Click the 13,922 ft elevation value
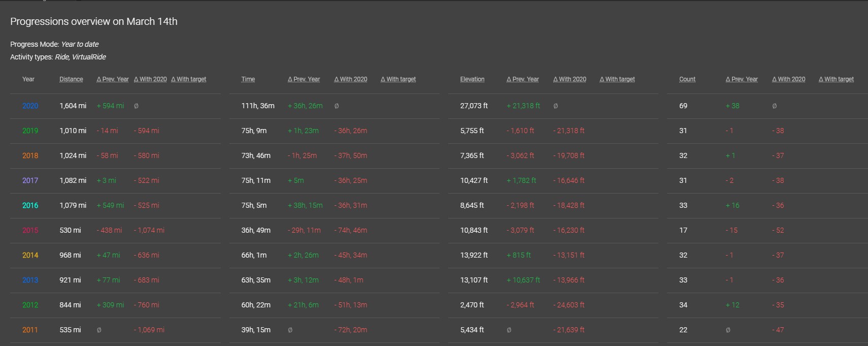 click(x=474, y=255)
